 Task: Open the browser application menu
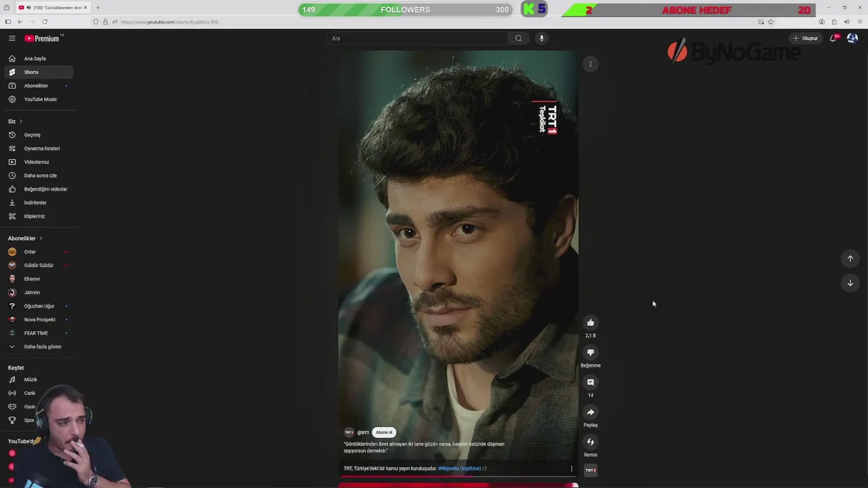click(859, 22)
